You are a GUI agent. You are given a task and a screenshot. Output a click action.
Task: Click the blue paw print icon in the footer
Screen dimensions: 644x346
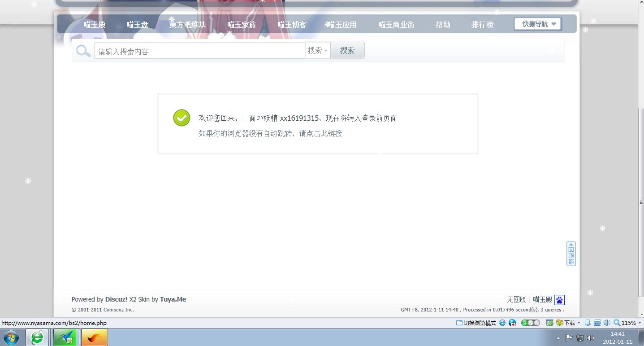(559, 299)
